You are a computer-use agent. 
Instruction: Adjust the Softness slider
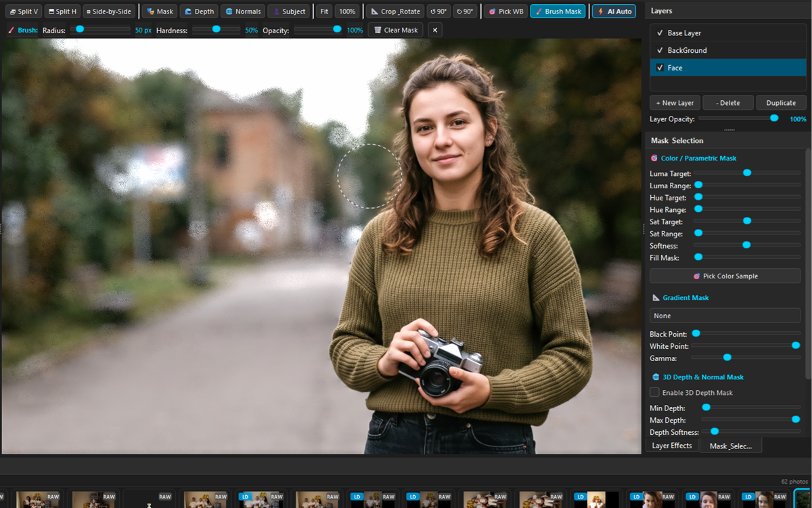747,245
